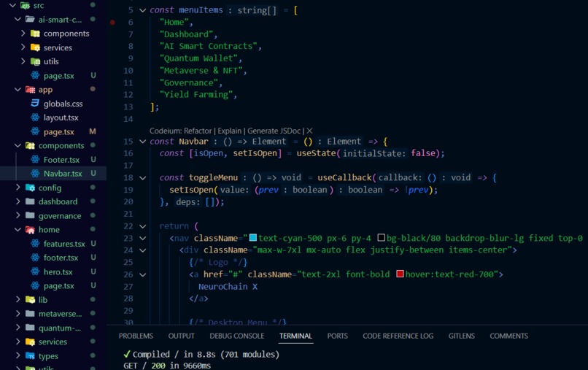Click the src folder icon
This screenshot has height=370, width=588.
[x=25, y=5]
